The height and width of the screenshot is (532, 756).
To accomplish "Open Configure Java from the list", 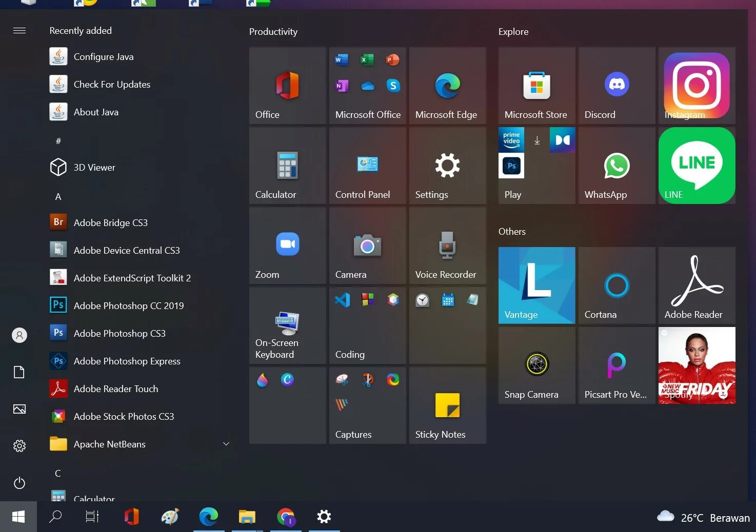I will [140, 56].
